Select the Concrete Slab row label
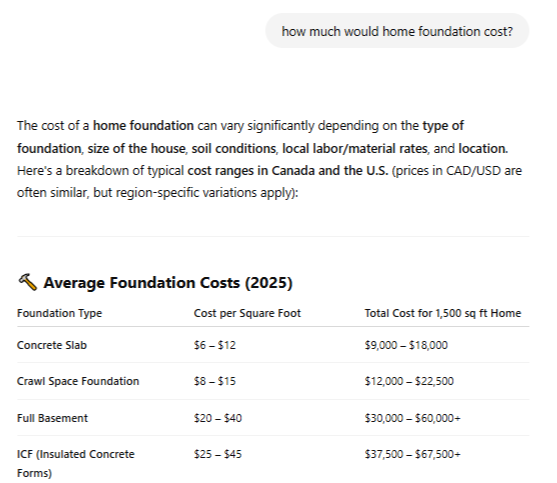 click(x=52, y=345)
